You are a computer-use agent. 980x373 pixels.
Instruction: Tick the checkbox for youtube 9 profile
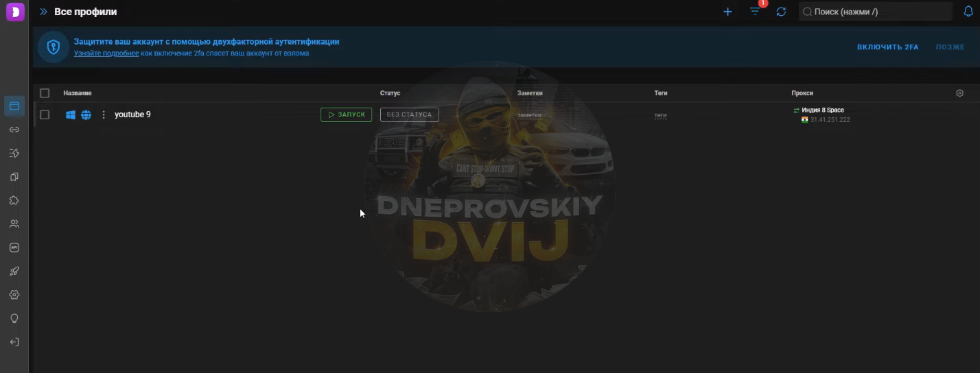point(45,115)
